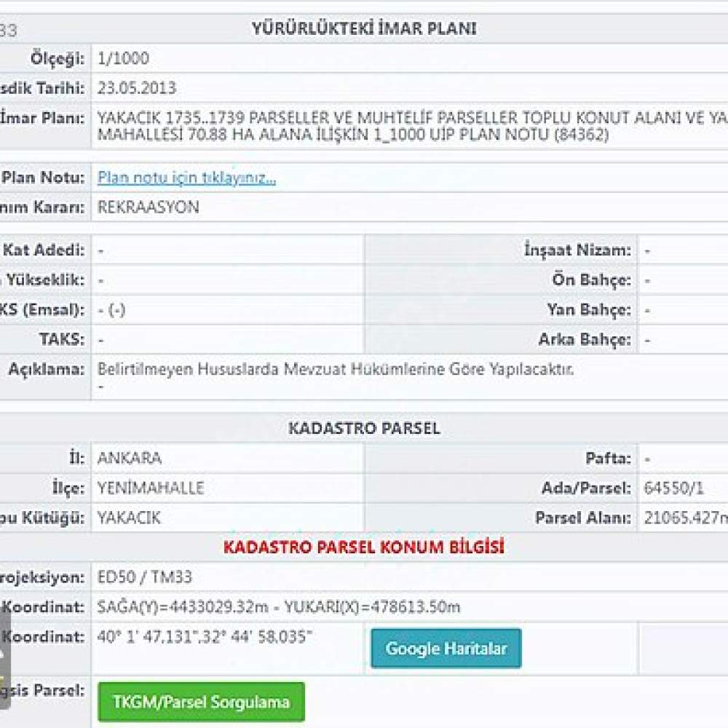Select the approval date 23.05.2013

[137, 88]
